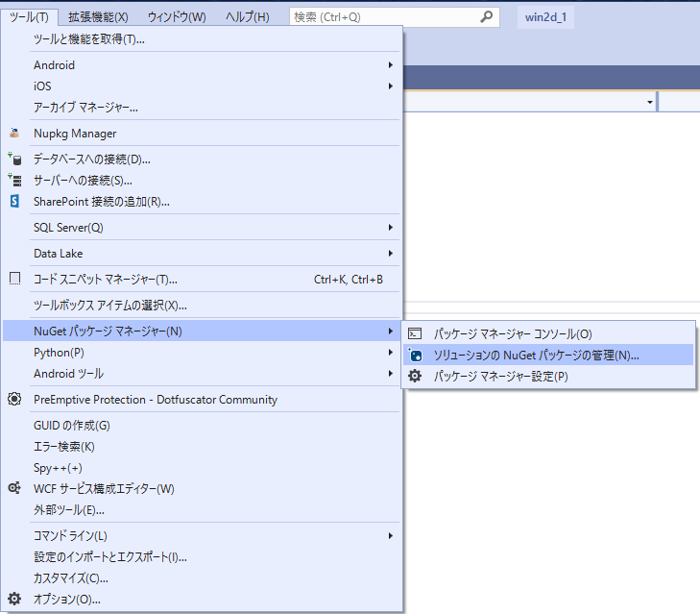Click the win2d_1 solution name label

545,17
